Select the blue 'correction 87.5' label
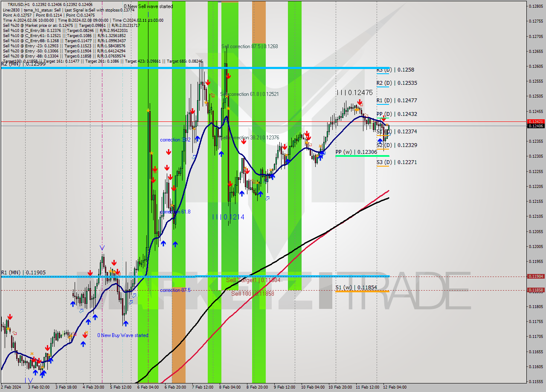 (175, 290)
